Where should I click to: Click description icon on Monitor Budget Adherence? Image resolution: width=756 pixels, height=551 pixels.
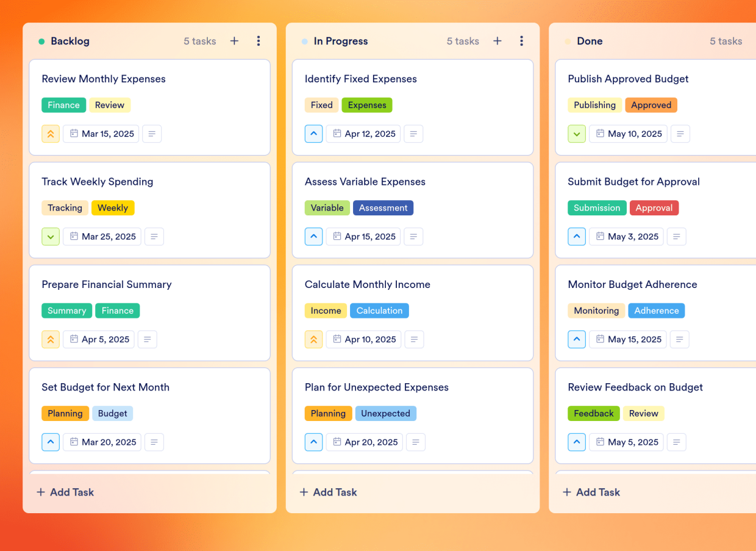(680, 339)
